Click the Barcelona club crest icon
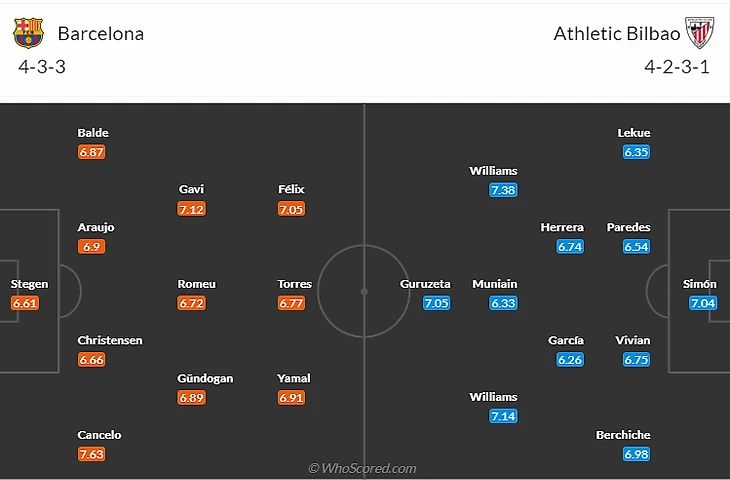The image size is (730, 480). [28, 33]
